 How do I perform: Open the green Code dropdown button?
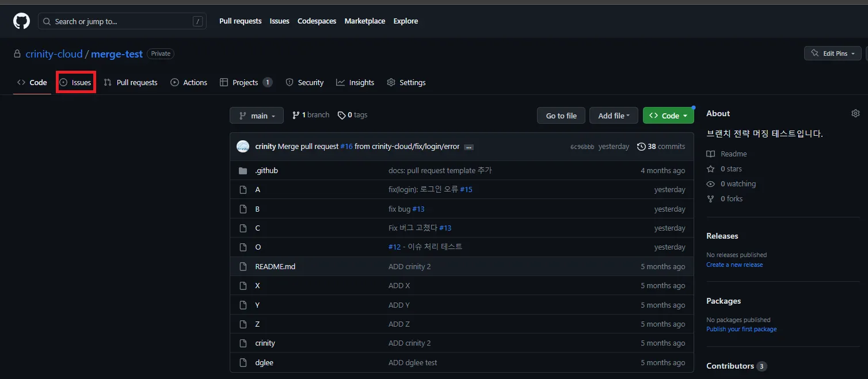668,116
